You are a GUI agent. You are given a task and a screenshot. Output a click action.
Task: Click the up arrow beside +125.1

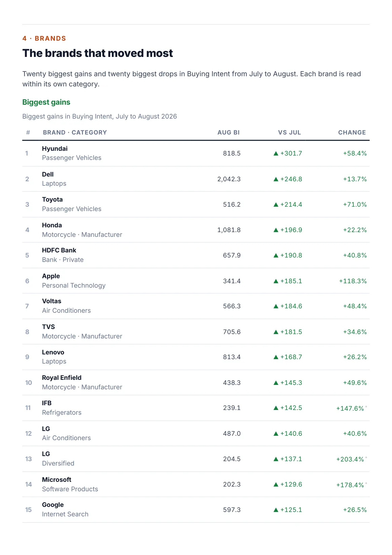(x=276, y=510)
